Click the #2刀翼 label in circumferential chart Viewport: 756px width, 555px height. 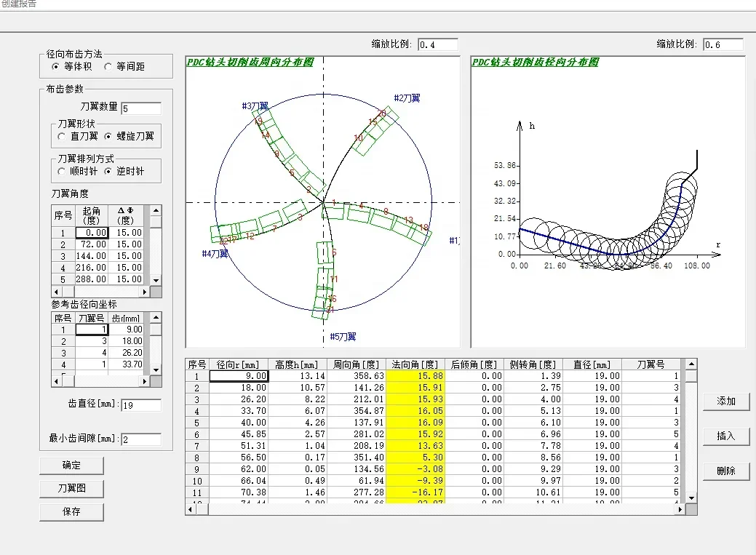[x=407, y=98]
